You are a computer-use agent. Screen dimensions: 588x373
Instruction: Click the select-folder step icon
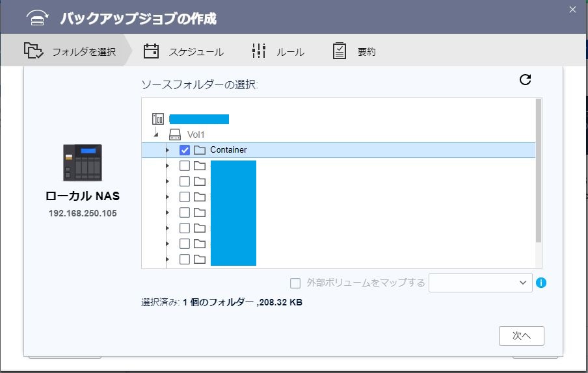pos(33,51)
